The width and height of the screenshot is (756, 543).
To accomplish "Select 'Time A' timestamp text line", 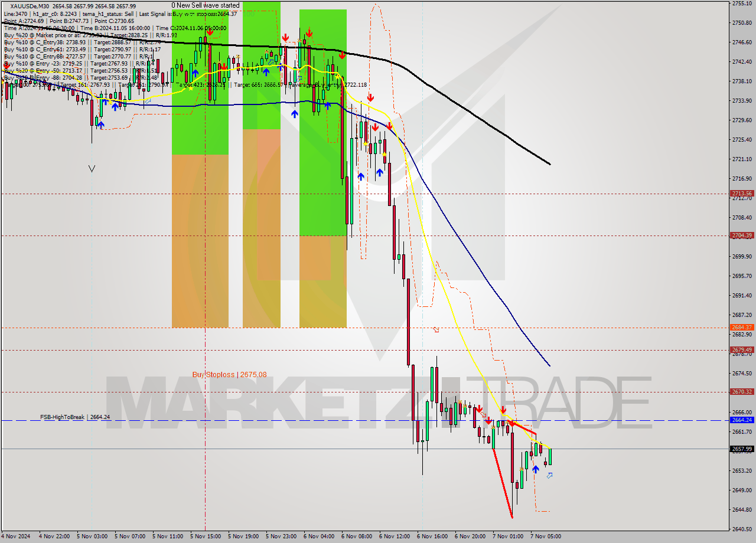I will (115, 28).
